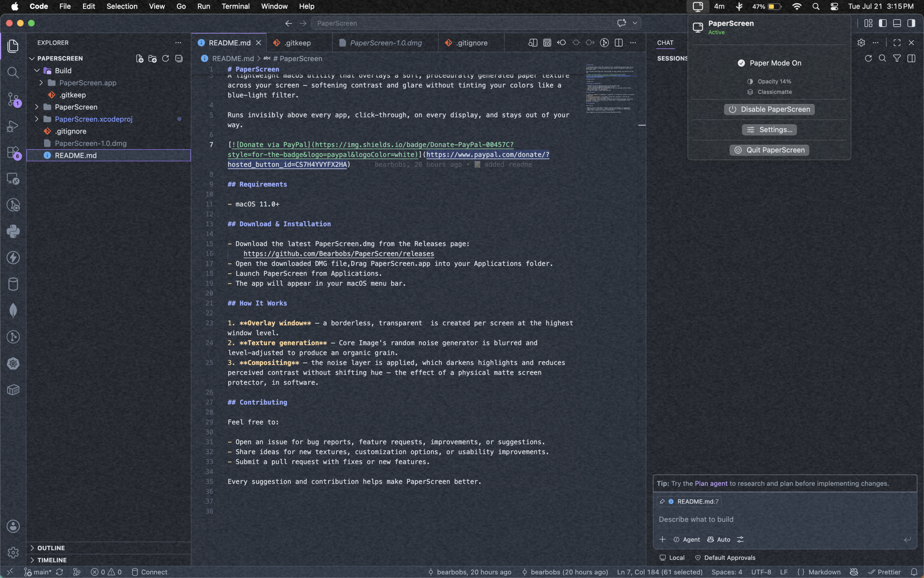Switch to the .gitignore editor tab
The width and height of the screenshot is (924, 578).
click(471, 43)
